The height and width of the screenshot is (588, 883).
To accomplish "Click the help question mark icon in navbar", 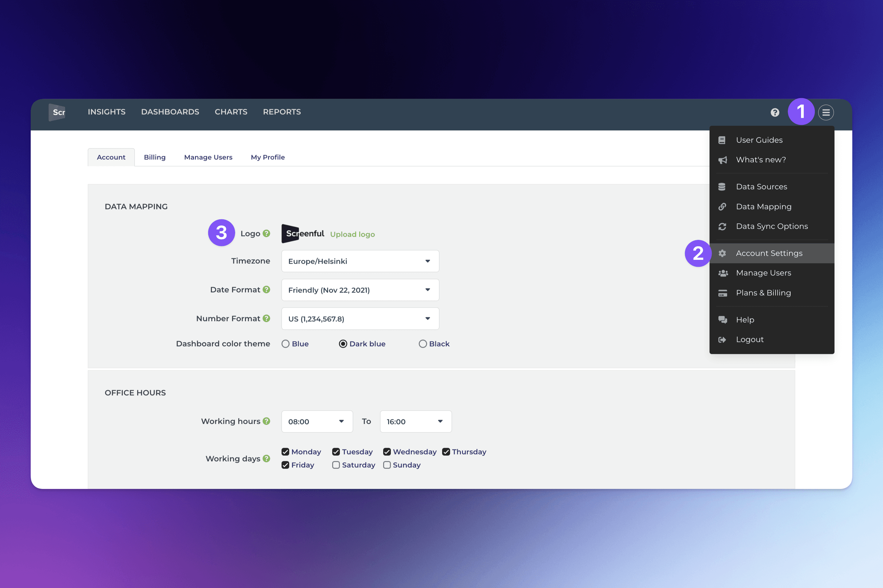I will tap(775, 112).
